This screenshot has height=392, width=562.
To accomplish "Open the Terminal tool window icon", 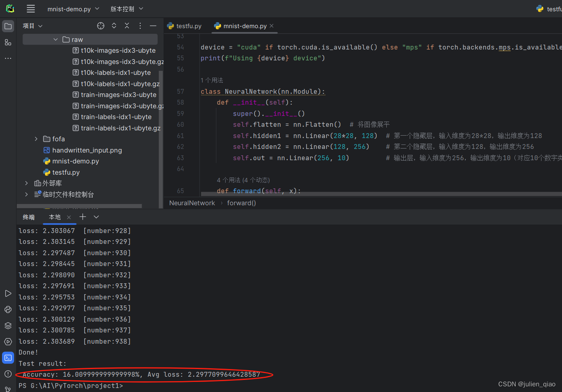I will click(x=8, y=357).
